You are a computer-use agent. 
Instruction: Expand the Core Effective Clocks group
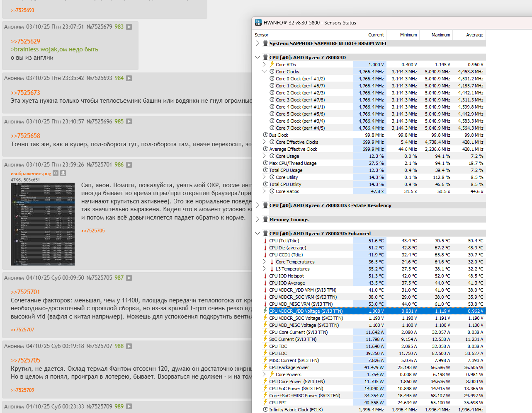pyautogui.click(x=264, y=142)
